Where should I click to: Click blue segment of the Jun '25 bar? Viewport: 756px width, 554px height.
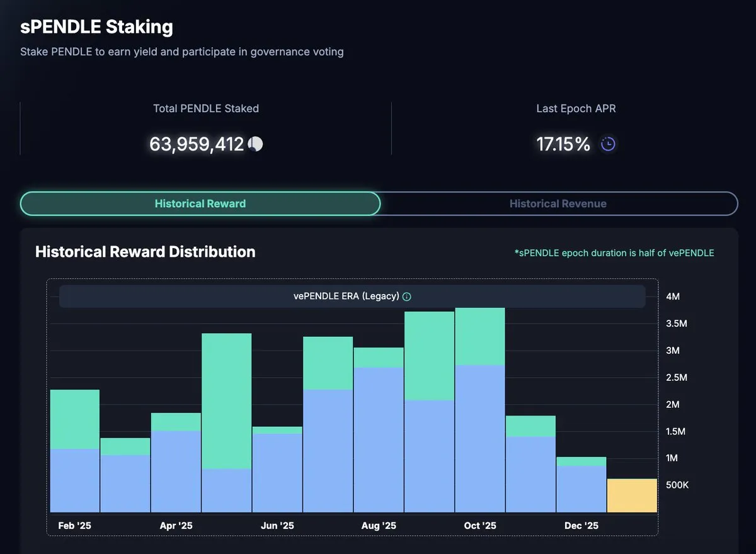[x=277, y=473]
